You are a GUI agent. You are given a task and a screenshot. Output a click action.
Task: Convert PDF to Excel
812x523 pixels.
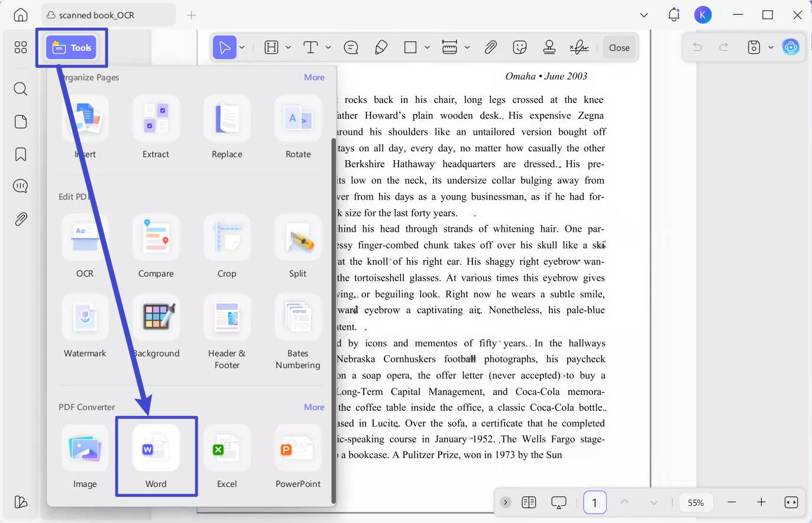click(x=227, y=456)
